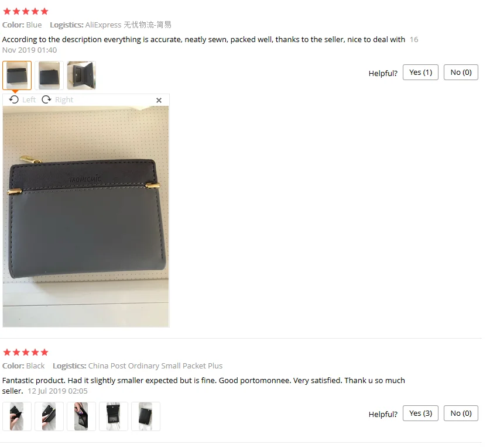Open the second blue wallet thumbnail
The height and width of the screenshot is (448, 490).
(x=49, y=75)
